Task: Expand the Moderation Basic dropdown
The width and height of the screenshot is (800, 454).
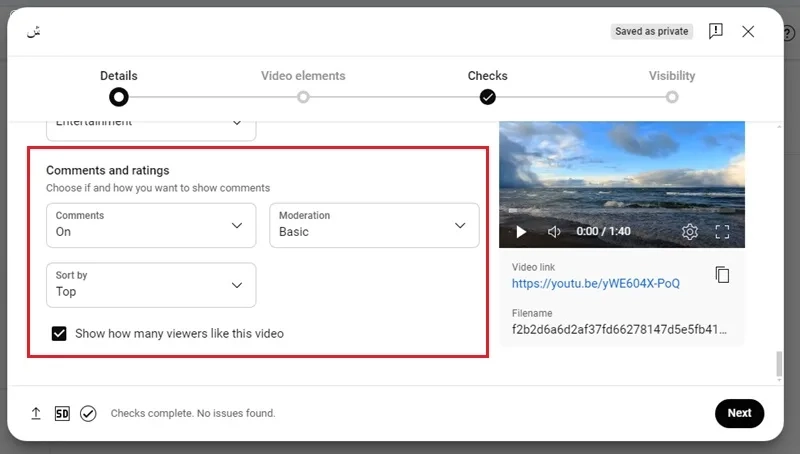Action: point(374,225)
